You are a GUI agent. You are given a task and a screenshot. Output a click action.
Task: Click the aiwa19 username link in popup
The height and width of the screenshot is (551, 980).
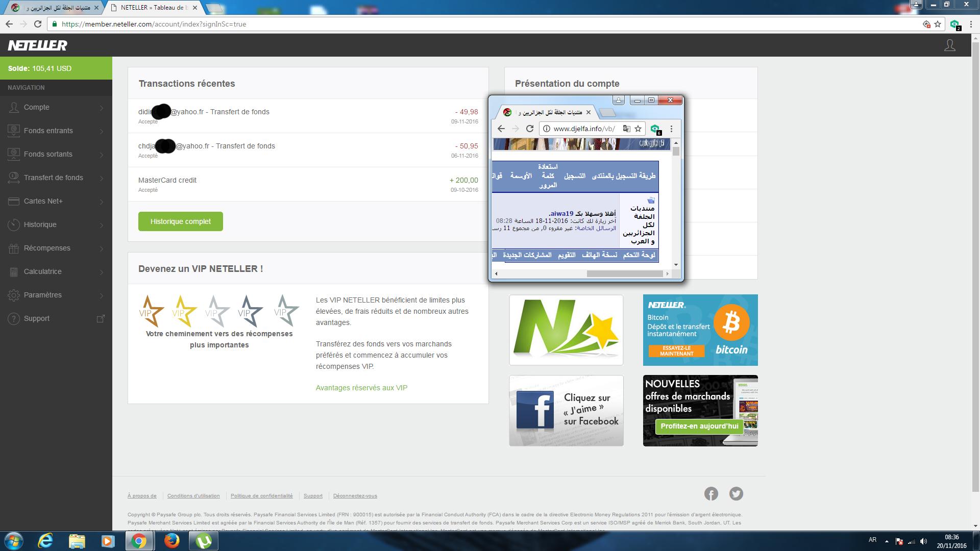click(562, 213)
